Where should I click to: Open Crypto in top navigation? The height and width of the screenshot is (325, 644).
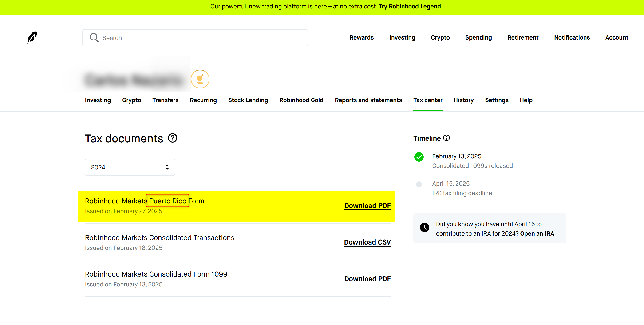point(440,37)
